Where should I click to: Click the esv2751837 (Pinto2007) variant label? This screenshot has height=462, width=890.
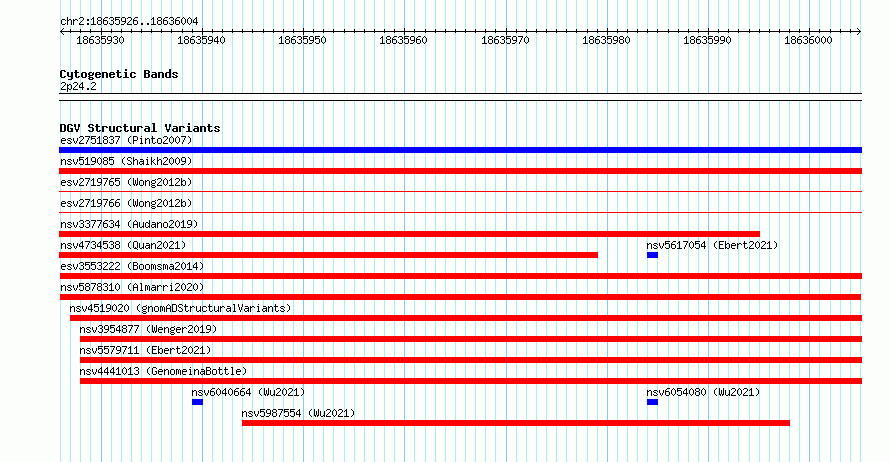126,140
